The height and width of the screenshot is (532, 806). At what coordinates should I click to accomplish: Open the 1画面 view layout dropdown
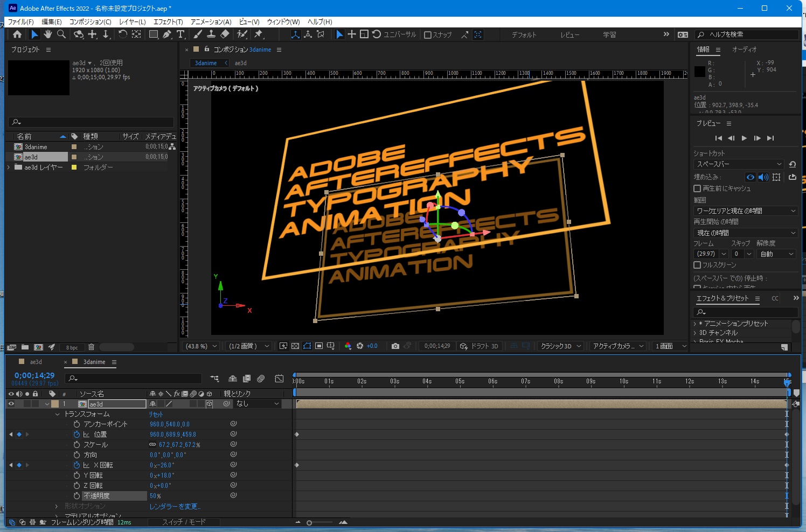point(671,346)
